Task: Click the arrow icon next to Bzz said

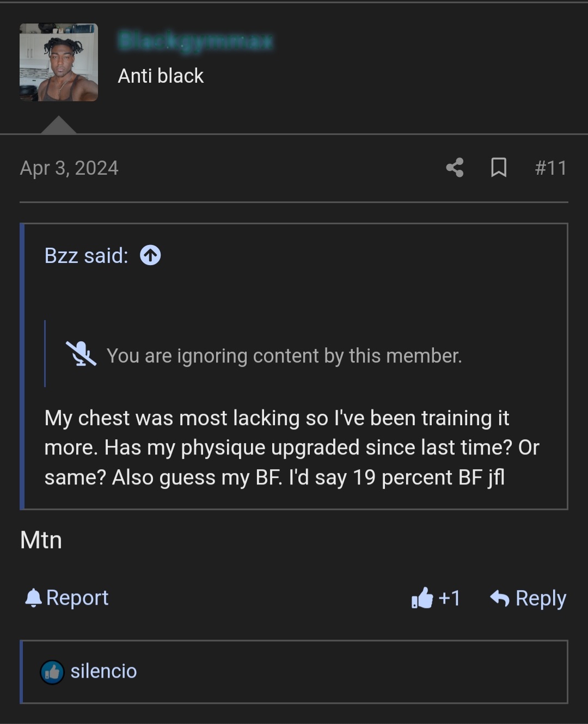Action: (x=150, y=255)
